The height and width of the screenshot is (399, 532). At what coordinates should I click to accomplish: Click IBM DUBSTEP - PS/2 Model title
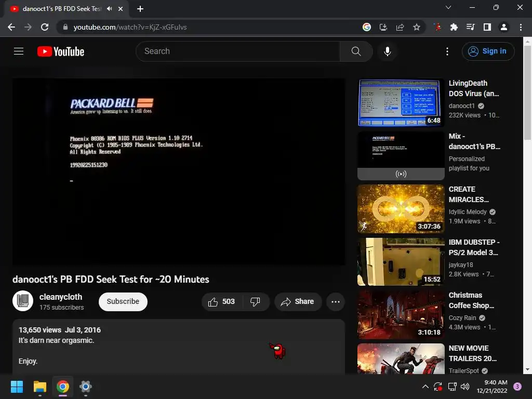pos(474,247)
